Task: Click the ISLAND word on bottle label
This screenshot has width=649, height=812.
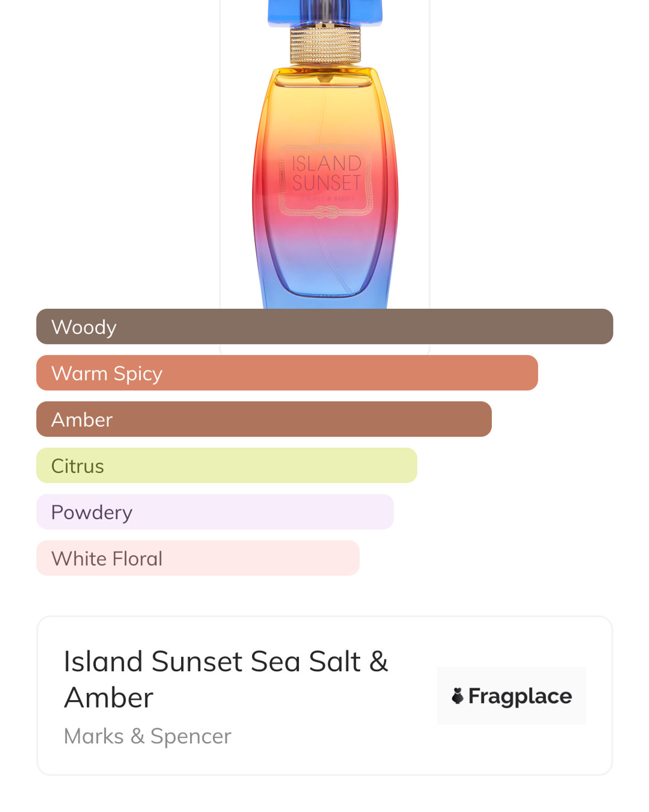Action: point(326,163)
